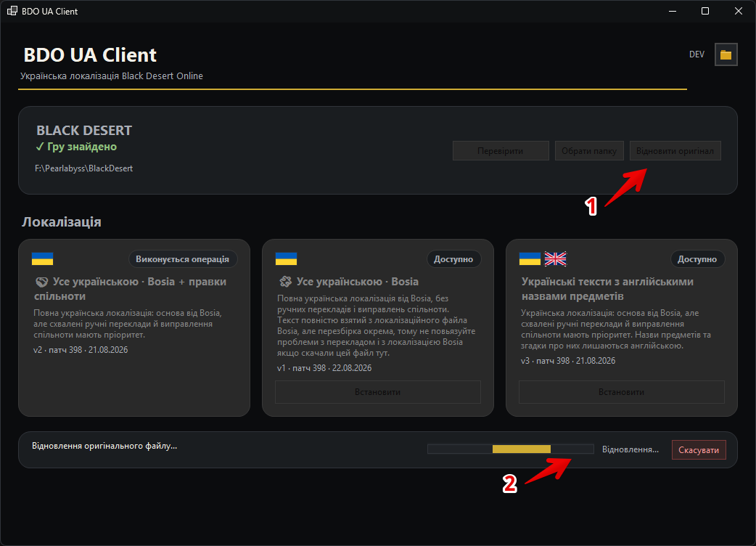This screenshot has height=546, width=756.
Task: Click the Відновлення оригінального файлу... status text
Action: coord(104,446)
